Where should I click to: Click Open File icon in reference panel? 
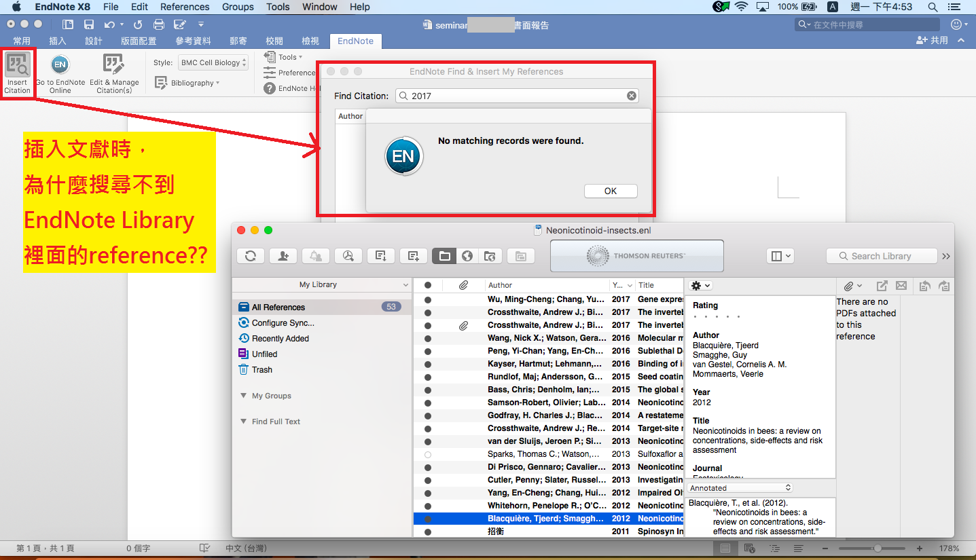tap(882, 286)
